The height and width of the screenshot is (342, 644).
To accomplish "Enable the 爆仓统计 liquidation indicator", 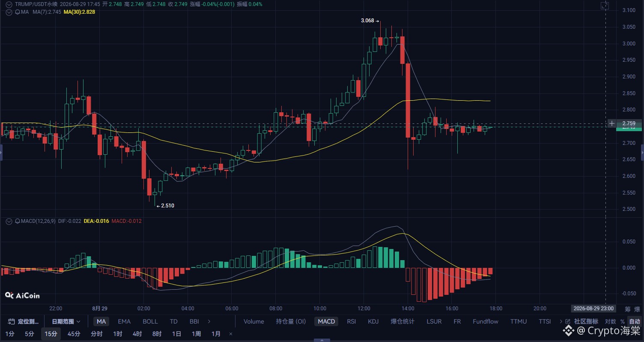I will tap(402, 321).
